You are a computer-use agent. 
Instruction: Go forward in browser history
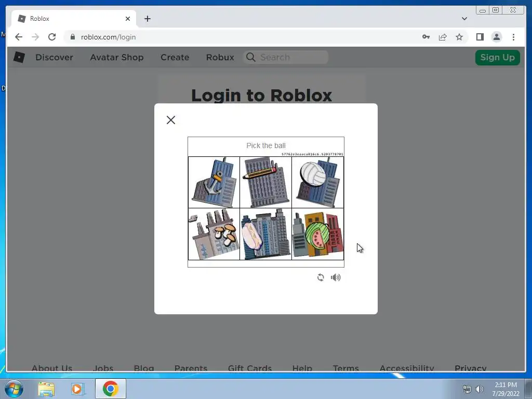[x=35, y=37]
